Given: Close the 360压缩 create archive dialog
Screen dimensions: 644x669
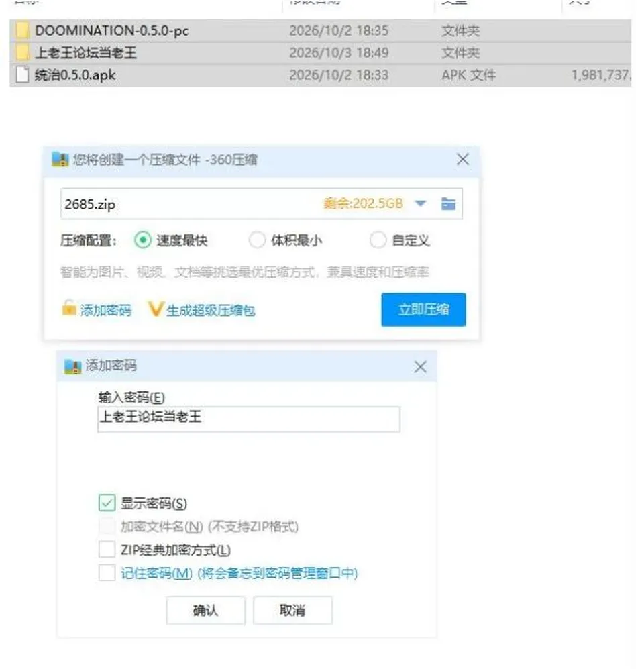Looking at the screenshot, I should pos(463,160).
